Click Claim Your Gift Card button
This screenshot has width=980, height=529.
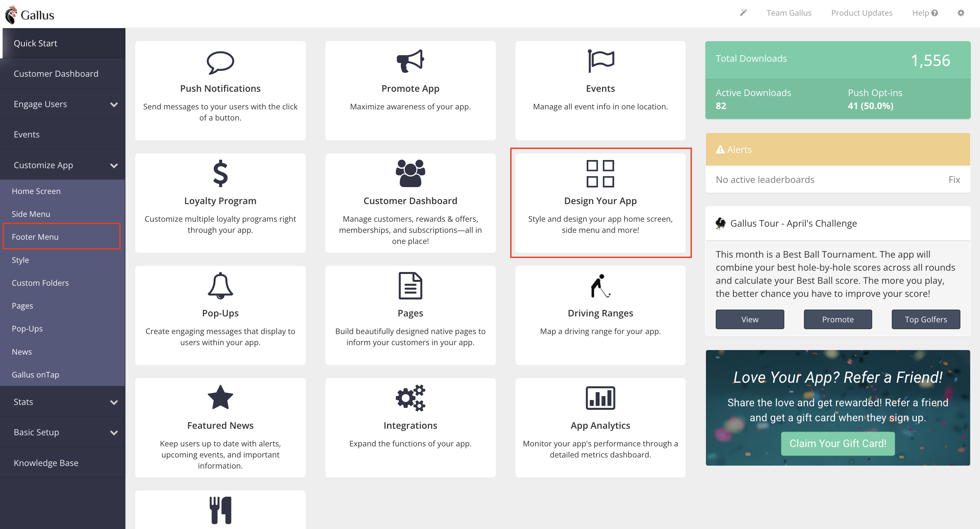click(838, 443)
